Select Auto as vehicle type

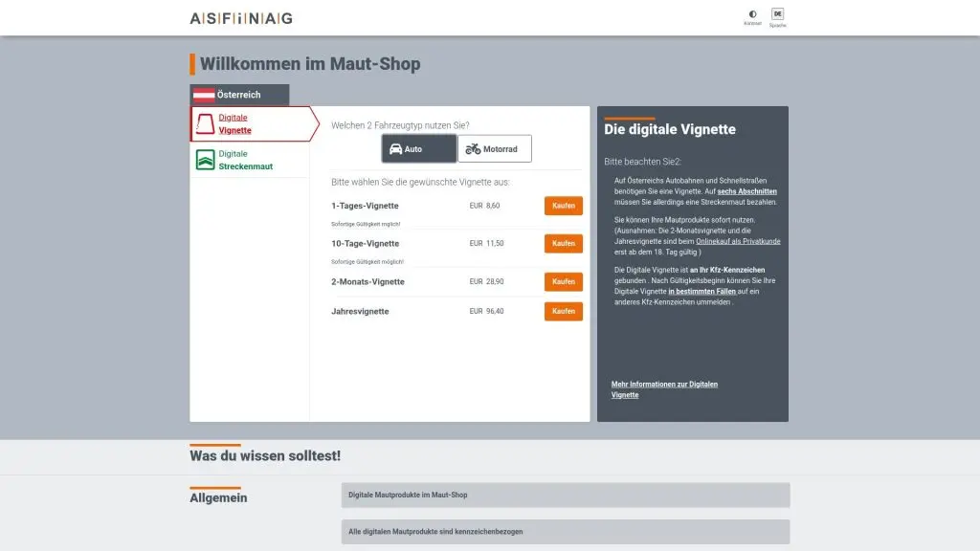click(x=418, y=149)
